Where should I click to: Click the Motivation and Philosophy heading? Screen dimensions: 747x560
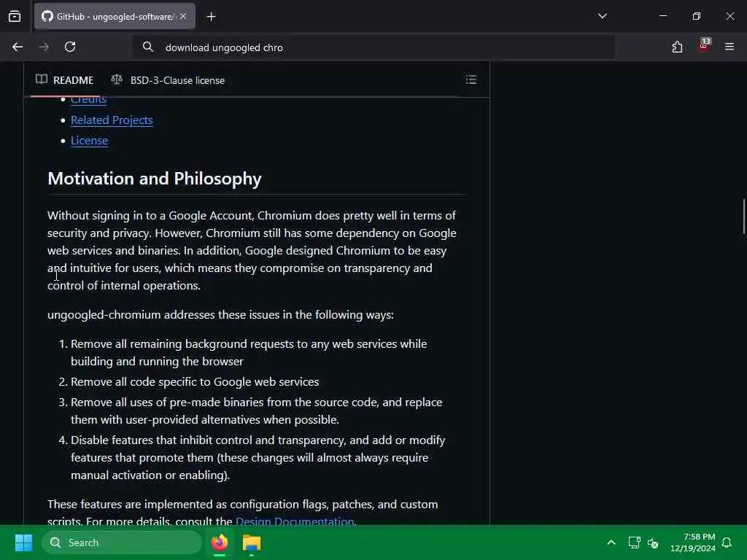155,179
